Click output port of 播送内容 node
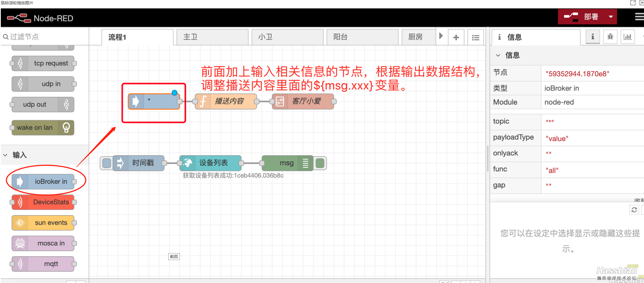 [257, 101]
